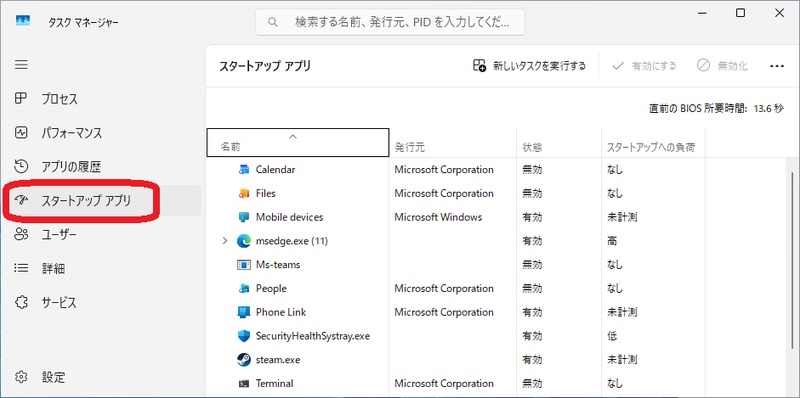Click the Ms-teams row icon

(244, 265)
